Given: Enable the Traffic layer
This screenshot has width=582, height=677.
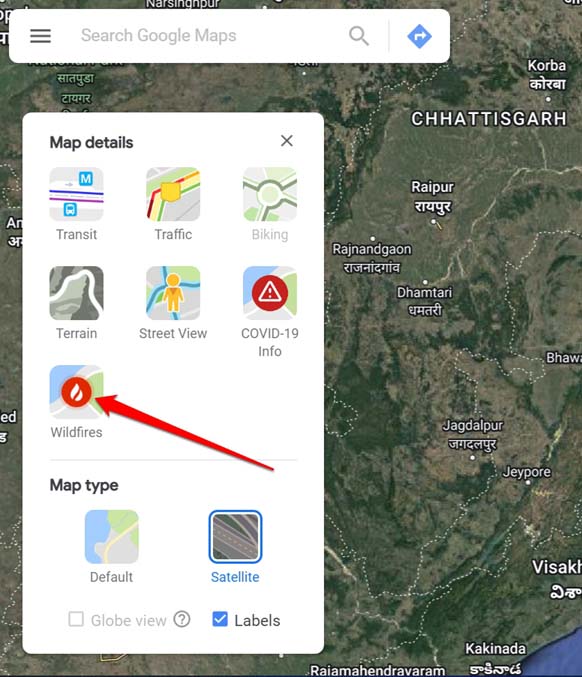Looking at the screenshot, I should 173,194.
